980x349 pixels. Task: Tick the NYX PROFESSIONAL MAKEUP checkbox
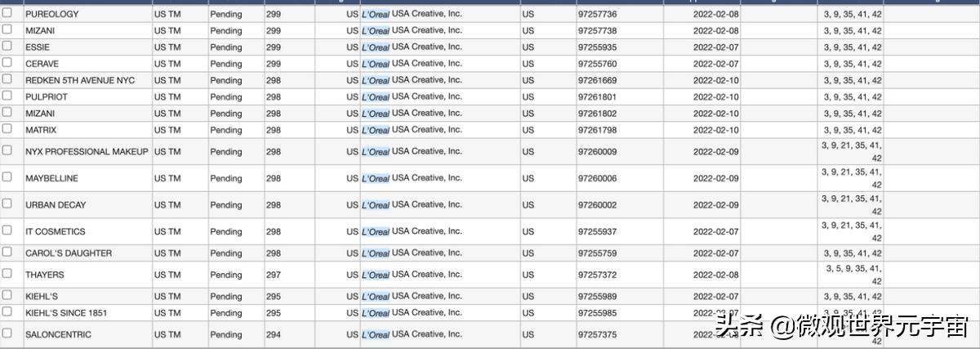click(x=7, y=150)
